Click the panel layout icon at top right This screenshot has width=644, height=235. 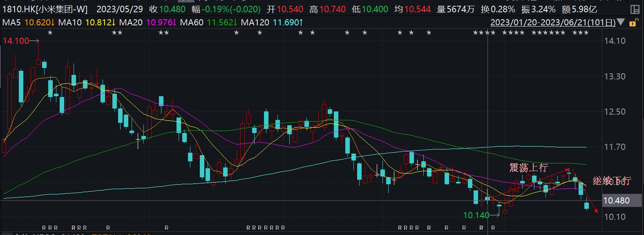pyautogui.click(x=635, y=9)
